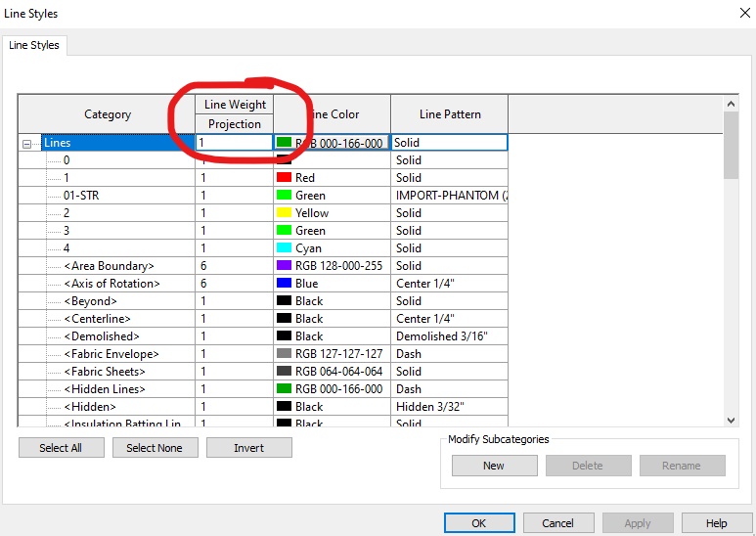756x536 pixels.
Task: Click line weight 1 for 01-STR
Action: pyautogui.click(x=235, y=196)
